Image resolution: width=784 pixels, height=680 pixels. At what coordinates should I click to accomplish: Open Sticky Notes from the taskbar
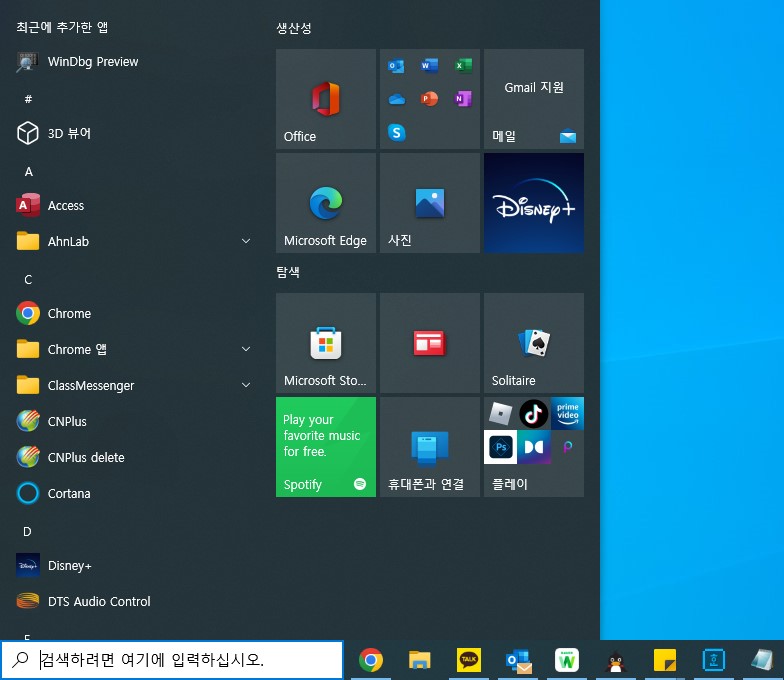pos(664,660)
